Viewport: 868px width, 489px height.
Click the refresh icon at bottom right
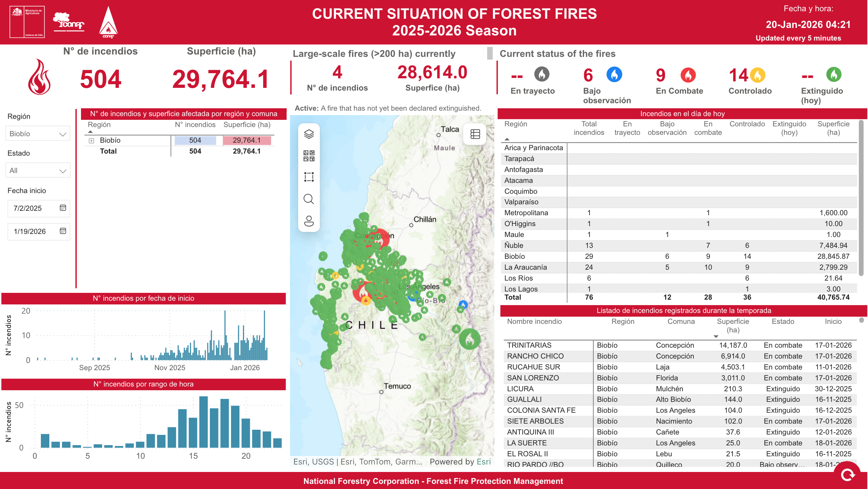pos(847,475)
